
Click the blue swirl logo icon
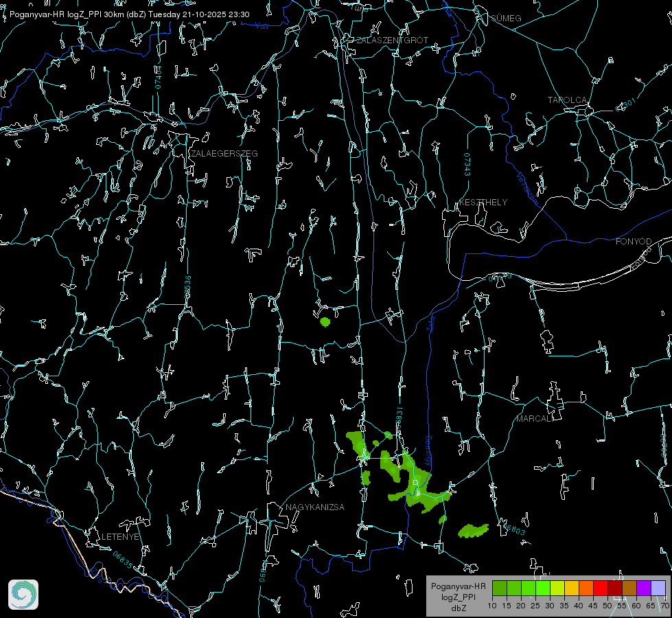[x=23, y=595]
